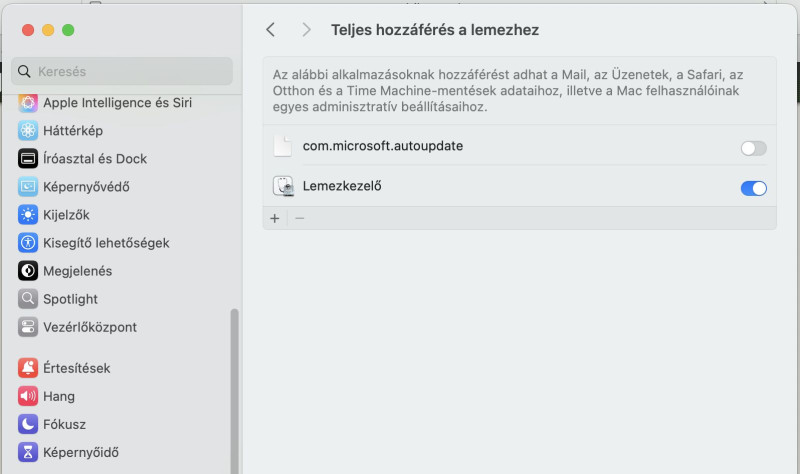Click the Lemezkezelő app icon

coord(283,186)
